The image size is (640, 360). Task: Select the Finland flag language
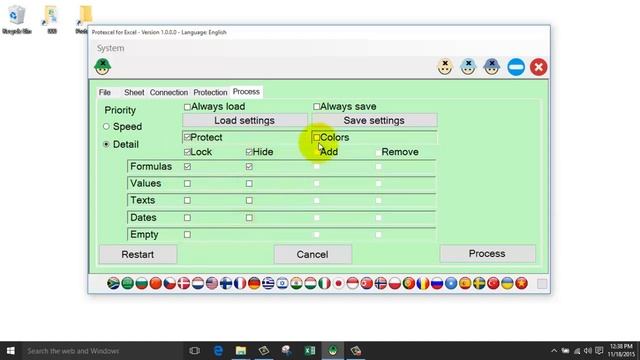point(226,283)
